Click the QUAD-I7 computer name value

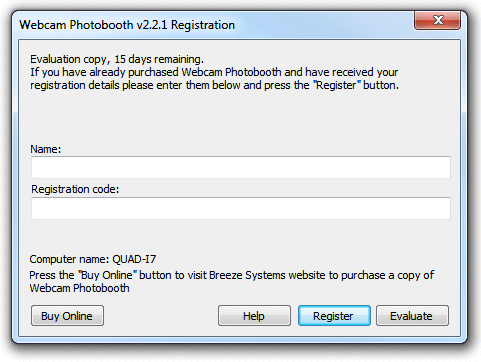point(134,259)
